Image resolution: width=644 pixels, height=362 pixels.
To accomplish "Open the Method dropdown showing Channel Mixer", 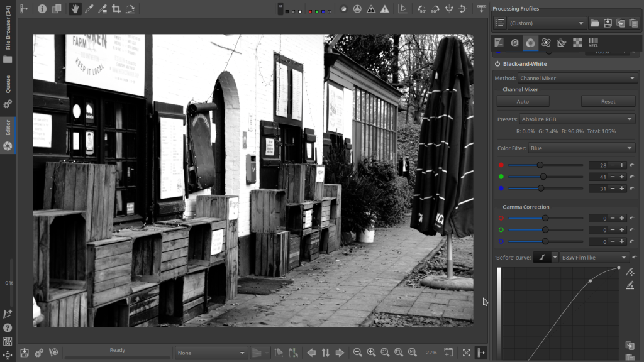I will pos(577,78).
